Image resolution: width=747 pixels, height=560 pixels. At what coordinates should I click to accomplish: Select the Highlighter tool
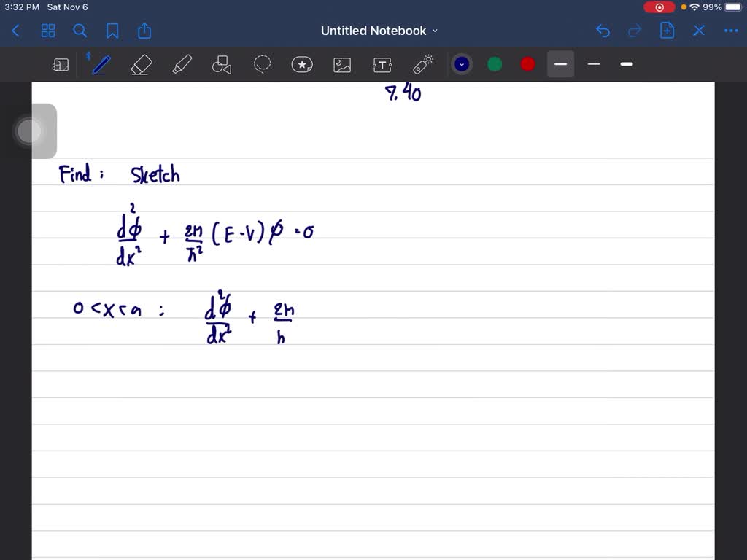click(x=182, y=64)
